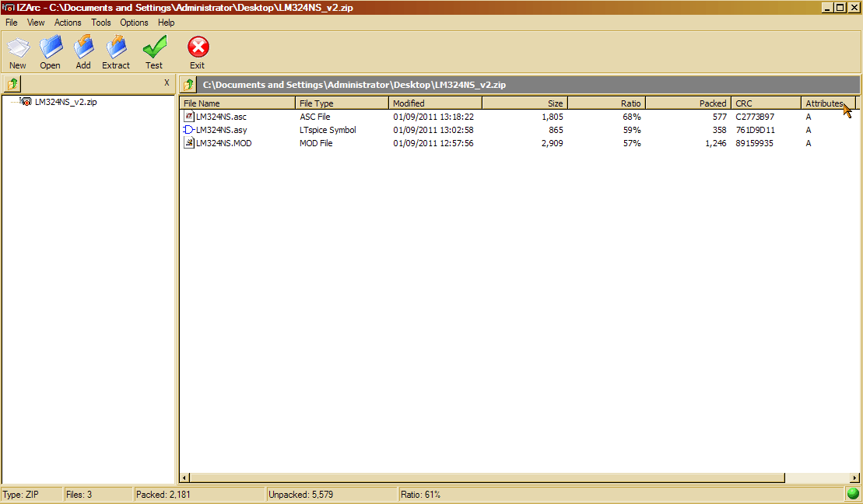Sort by File Type column header
The image size is (863, 504).
(x=342, y=103)
